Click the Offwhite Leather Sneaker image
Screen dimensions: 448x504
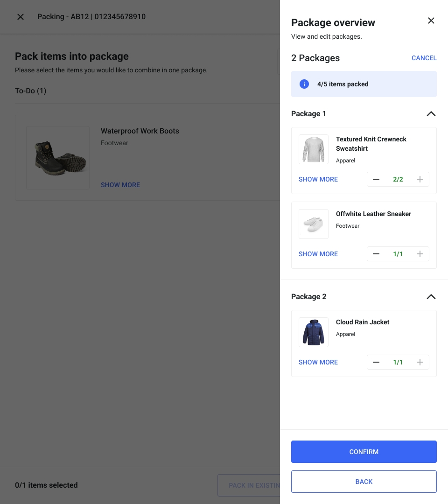point(314,224)
